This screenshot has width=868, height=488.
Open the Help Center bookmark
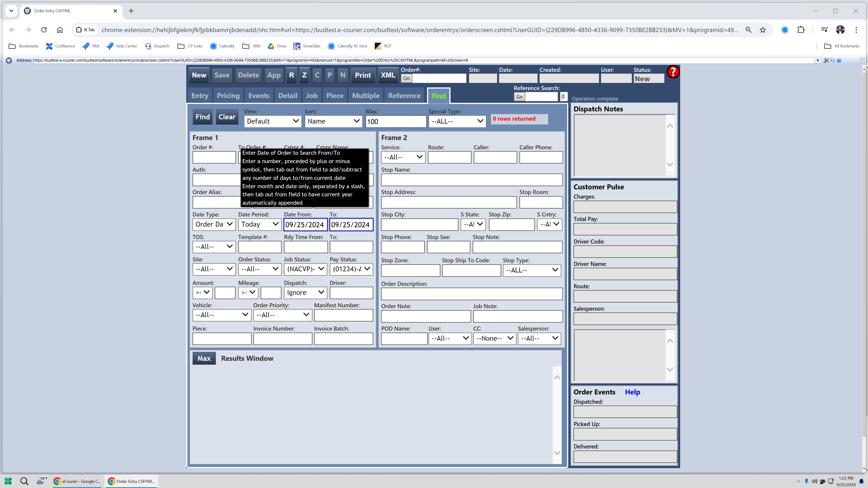pyautogui.click(x=122, y=46)
